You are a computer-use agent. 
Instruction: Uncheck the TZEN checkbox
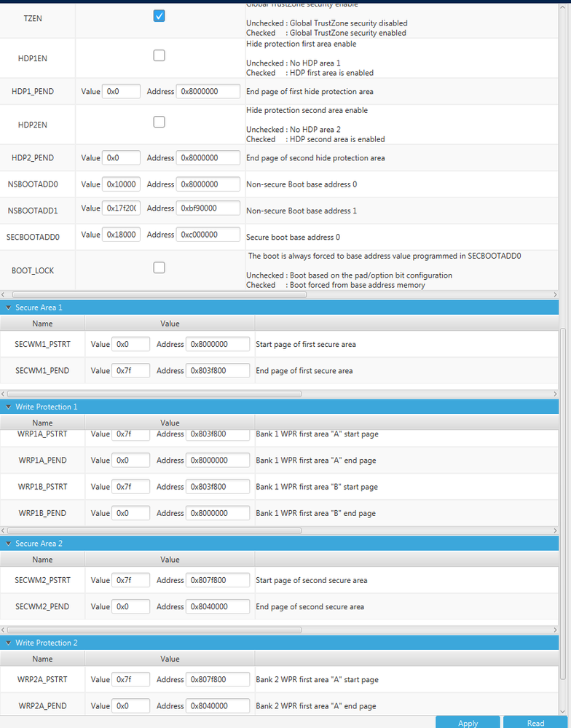[159, 16]
